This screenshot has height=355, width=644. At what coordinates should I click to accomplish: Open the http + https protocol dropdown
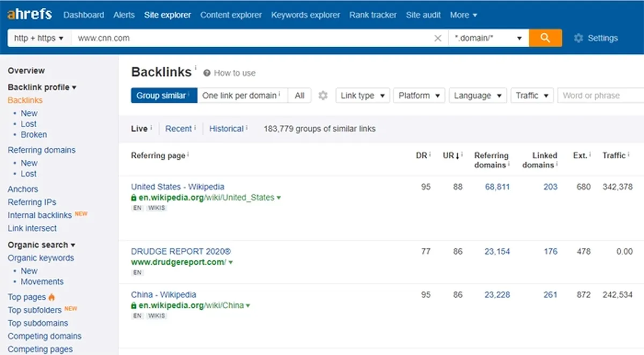coord(39,38)
